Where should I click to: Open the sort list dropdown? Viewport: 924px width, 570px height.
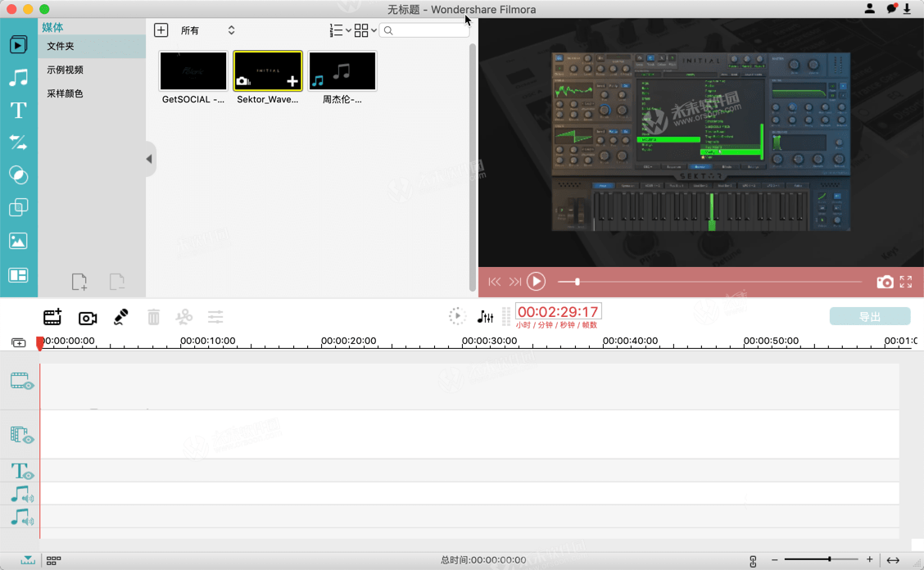coord(340,30)
